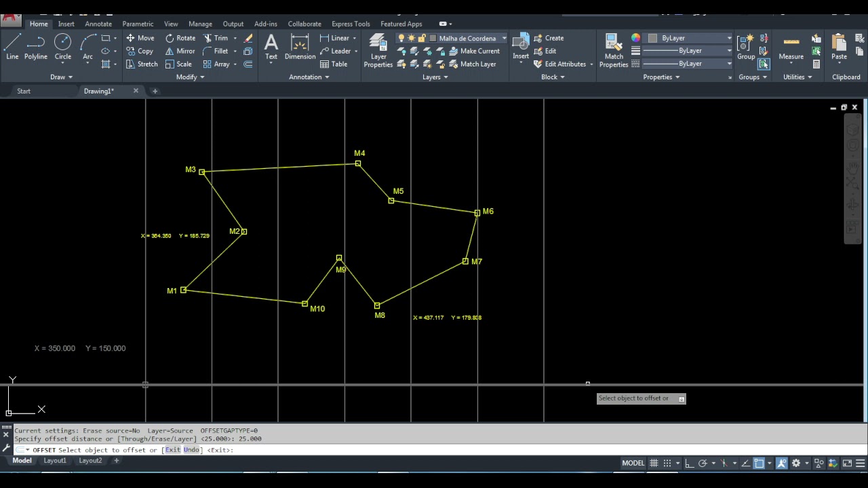Switch to Layout1 tab
This screenshot has width=868, height=488.
[55, 460]
